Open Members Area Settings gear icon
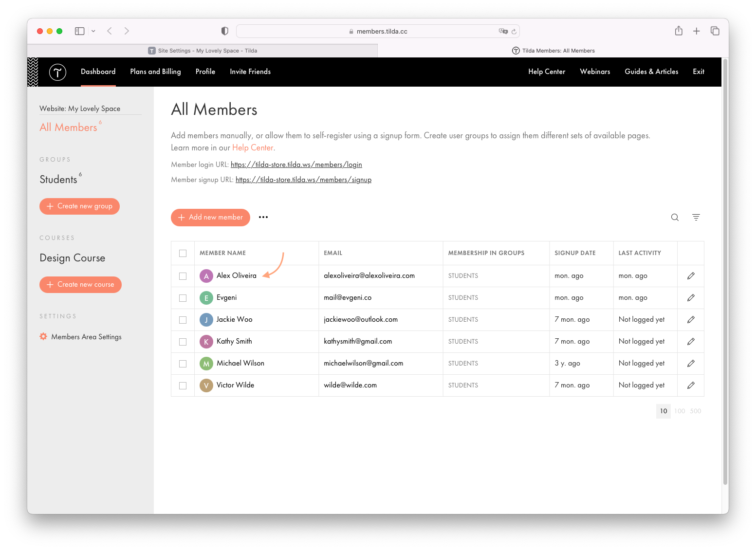756x550 pixels. pos(43,336)
